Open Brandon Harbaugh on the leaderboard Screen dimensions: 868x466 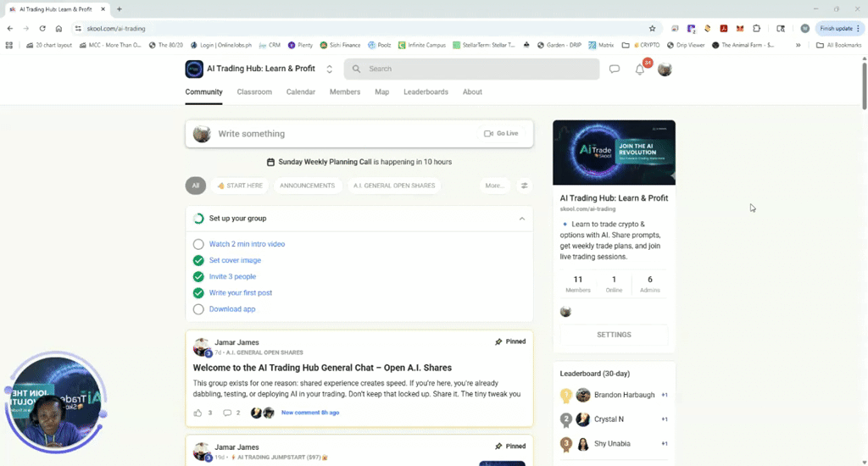(624, 395)
